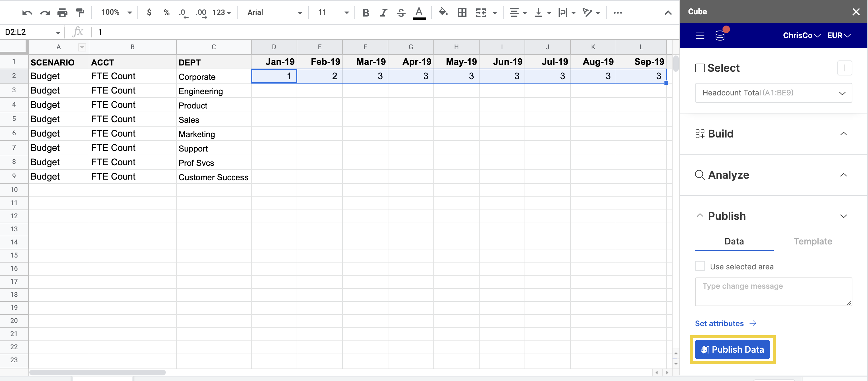Collapse the Publish section
This screenshot has width=868, height=381.
coord(844,216)
